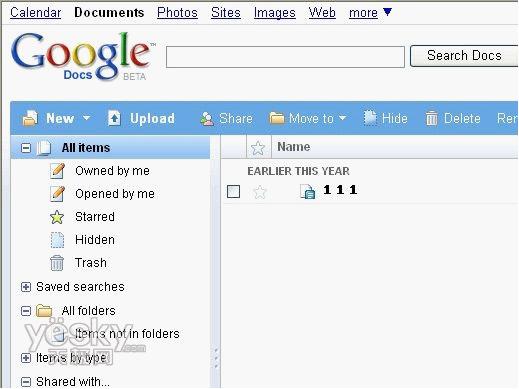Focus the search documents input field
This screenshot has height=389, width=519.
pos(285,57)
